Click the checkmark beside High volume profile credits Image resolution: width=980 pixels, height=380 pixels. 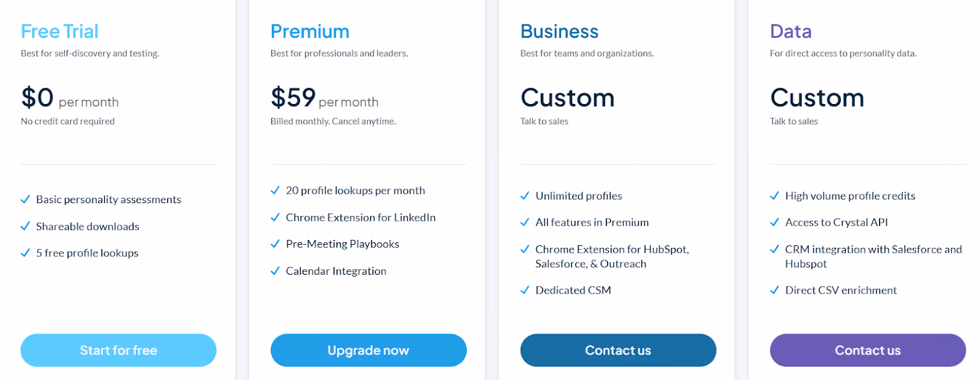tap(774, 195)
